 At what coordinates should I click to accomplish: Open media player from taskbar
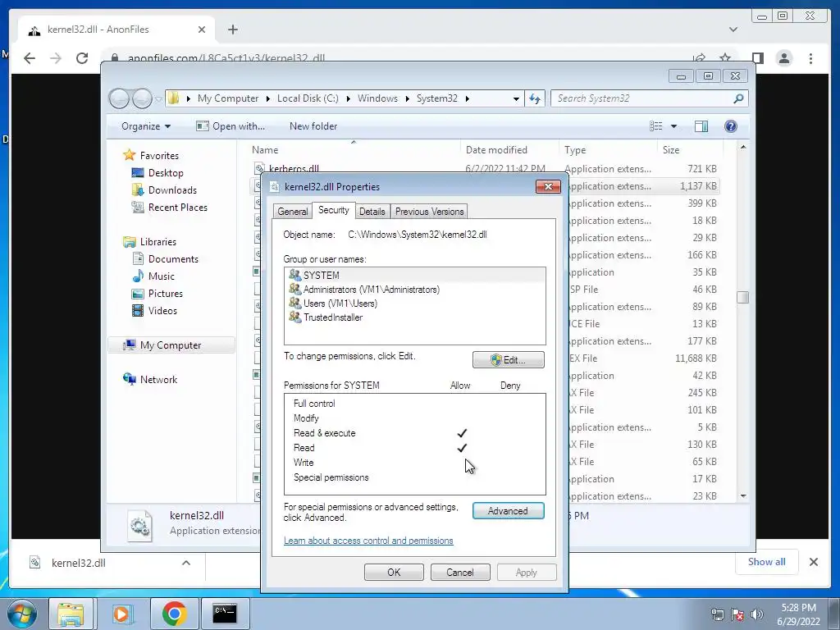(x=121, y=614)
